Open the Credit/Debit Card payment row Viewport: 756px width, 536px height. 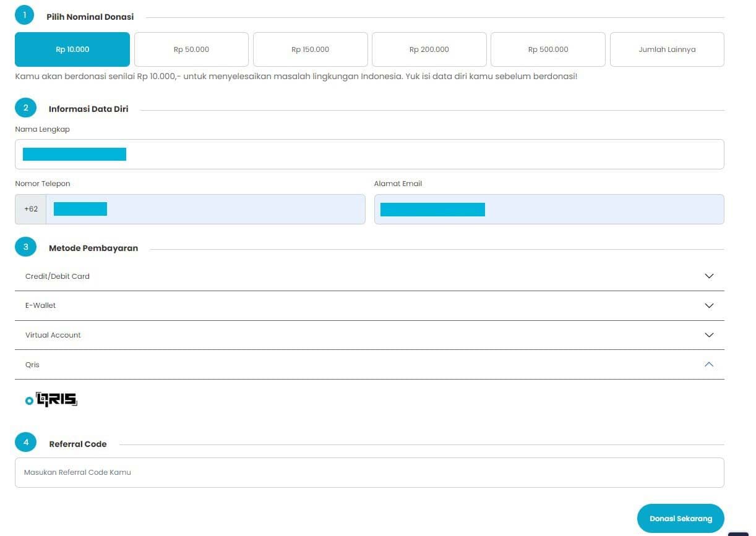click(x=58, y=276)
